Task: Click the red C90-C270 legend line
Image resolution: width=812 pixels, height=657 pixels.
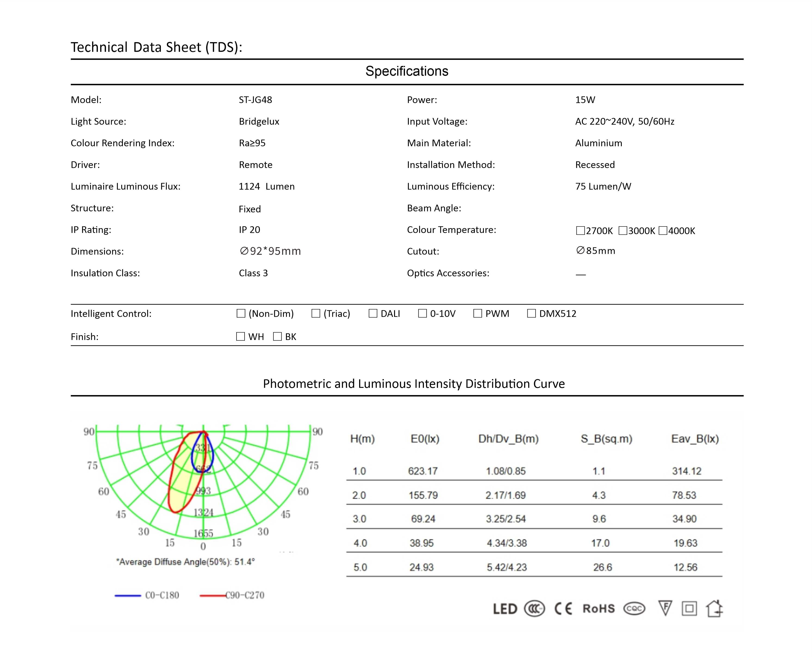Action: (212, 595)
